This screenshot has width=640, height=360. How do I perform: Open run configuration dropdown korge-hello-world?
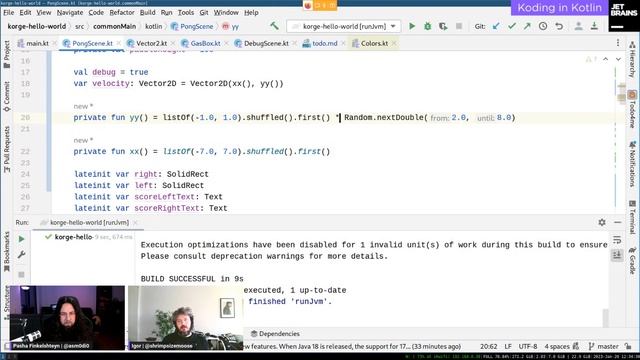tap(343, 26)
